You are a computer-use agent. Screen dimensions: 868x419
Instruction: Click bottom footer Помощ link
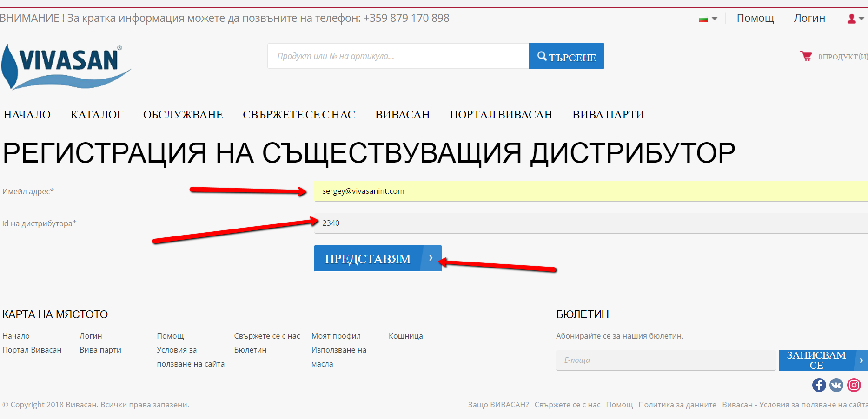619,405
